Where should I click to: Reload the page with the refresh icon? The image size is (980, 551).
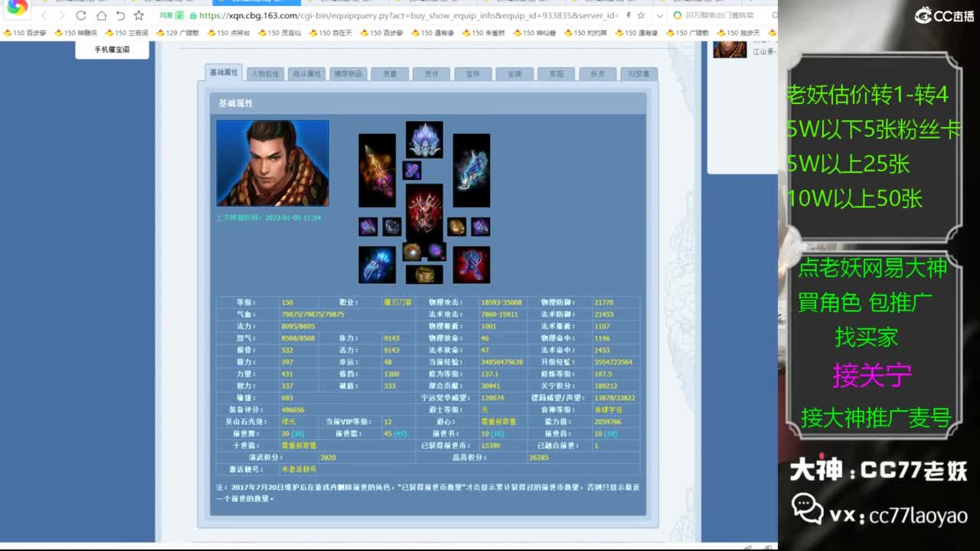[x=81, y=15]
